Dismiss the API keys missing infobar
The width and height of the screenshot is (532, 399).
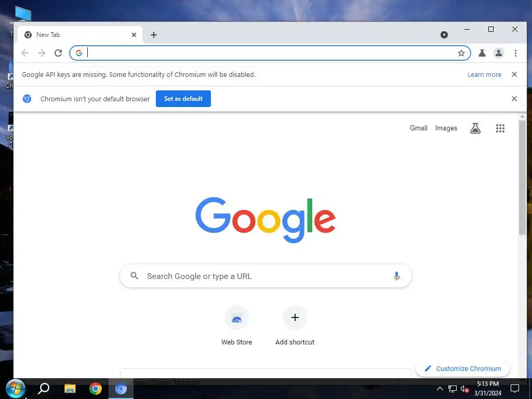pyautogui.click(x=514, y=74)
